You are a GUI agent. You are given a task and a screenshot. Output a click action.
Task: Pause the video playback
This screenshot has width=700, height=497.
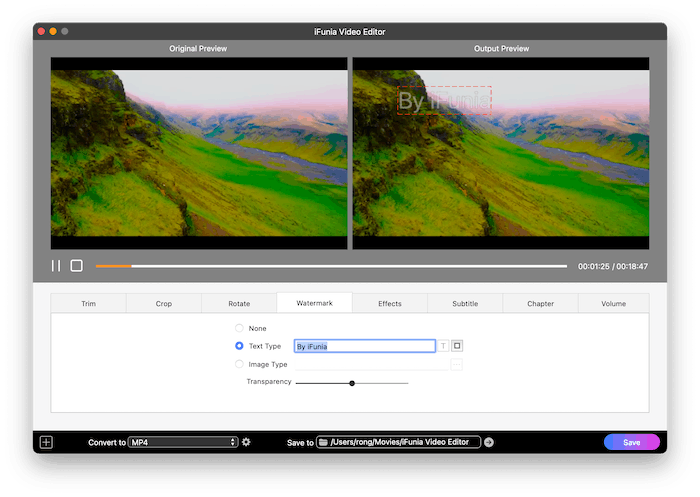[56, 266]
